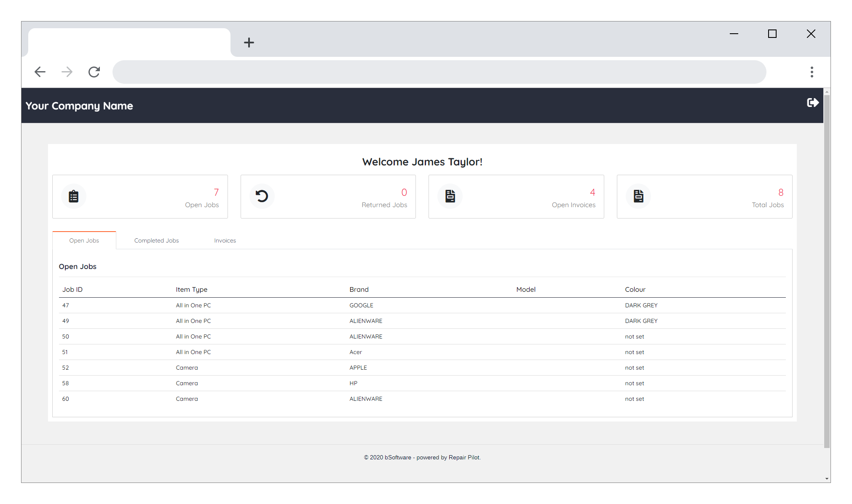
Task: Open the Open Jobs summary card
Action: (x=140, y=197)
